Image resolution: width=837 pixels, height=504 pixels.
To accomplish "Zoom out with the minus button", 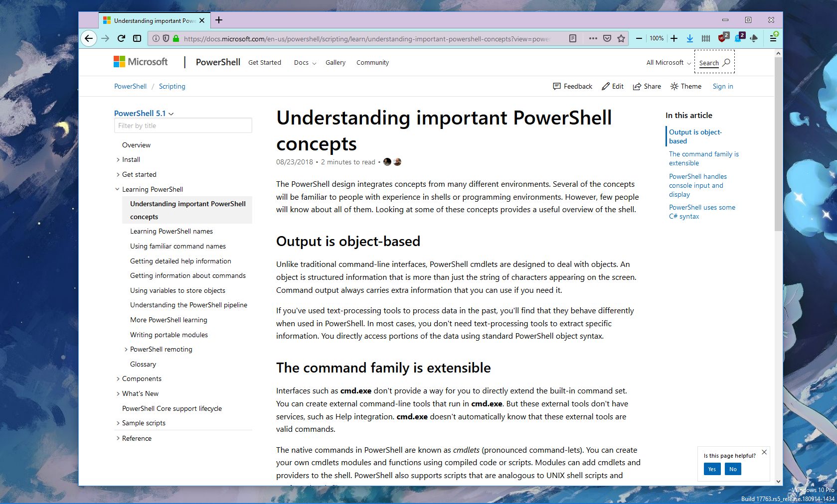I will coord(639,38).
